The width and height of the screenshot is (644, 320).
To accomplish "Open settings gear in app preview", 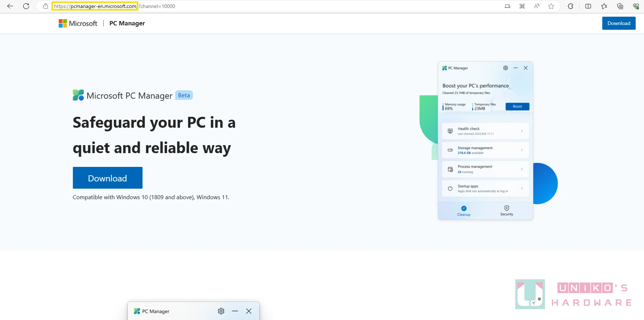I will [x=505, y=68].
